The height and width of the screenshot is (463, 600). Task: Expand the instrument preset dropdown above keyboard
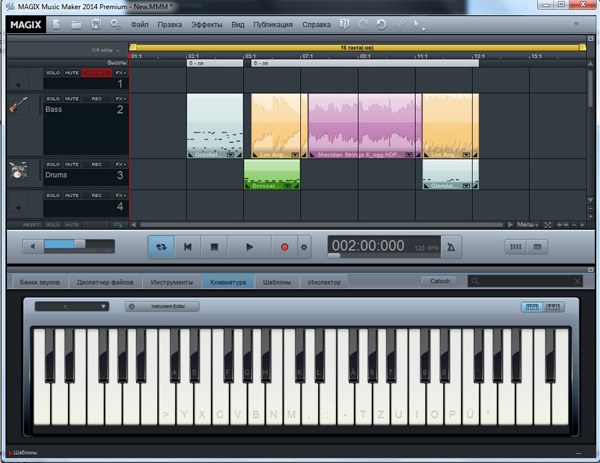(x=72, y=306)
